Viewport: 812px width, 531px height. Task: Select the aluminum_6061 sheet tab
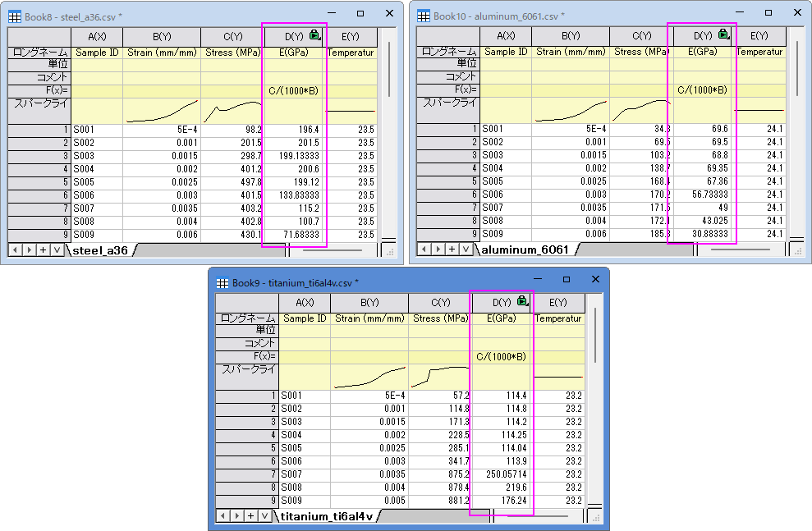coord(525,249)
